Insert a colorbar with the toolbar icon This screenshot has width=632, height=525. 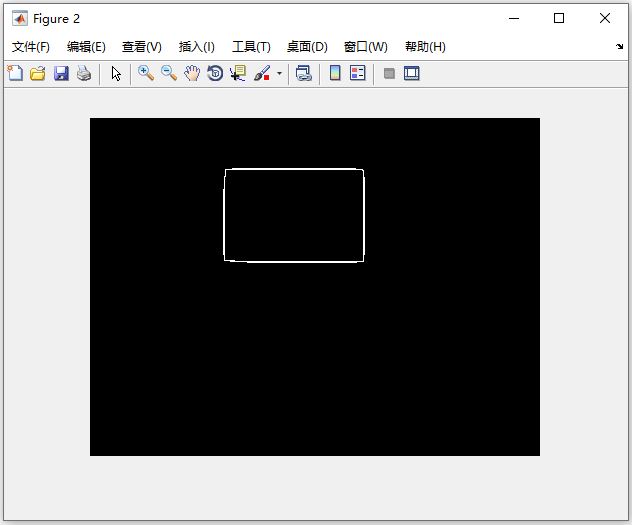(335, 73)
